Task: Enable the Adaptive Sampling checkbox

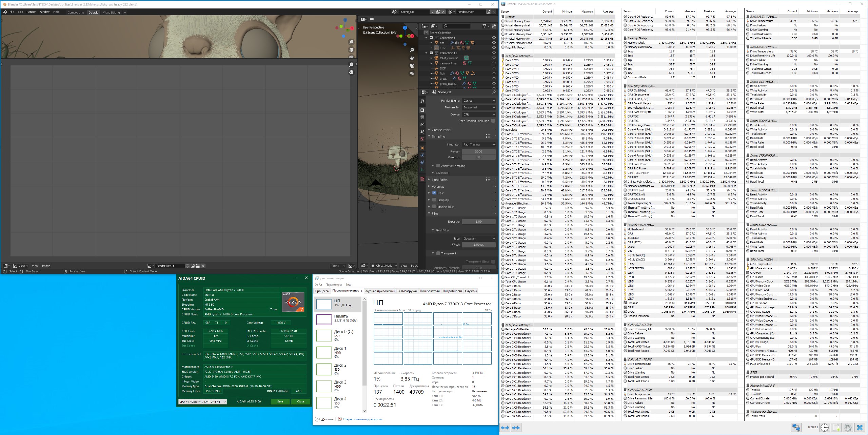Action: (x=438, y=166)
